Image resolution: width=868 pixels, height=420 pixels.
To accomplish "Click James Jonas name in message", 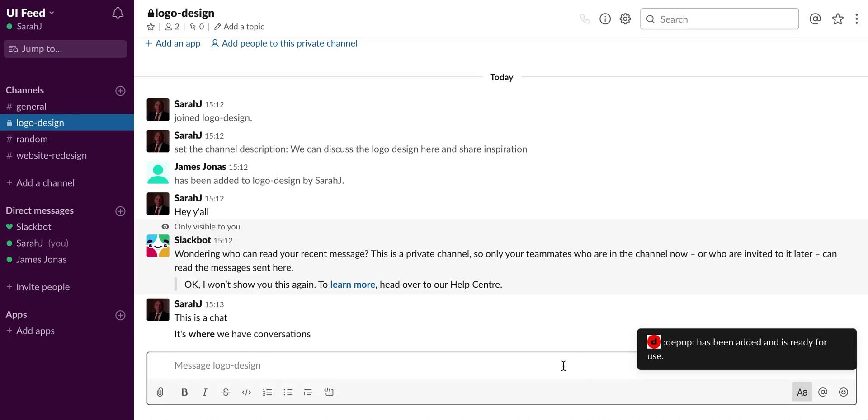I will [x=200, y=167].
